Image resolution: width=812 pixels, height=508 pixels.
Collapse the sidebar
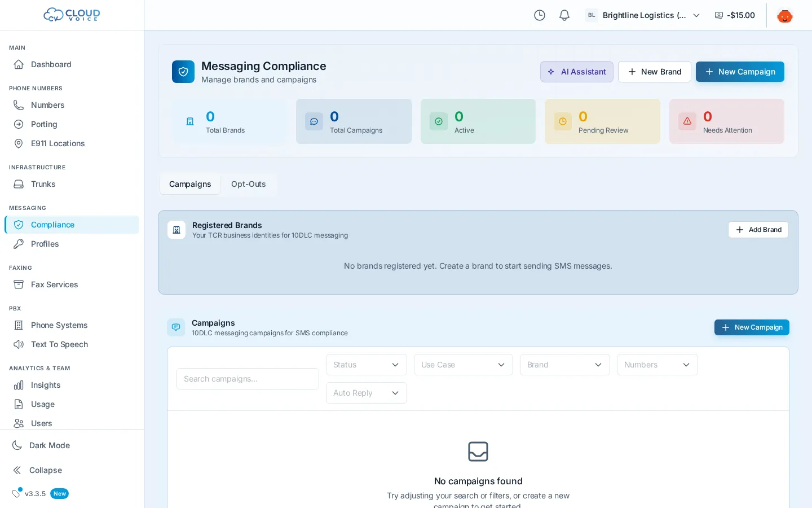coord(72,470)
